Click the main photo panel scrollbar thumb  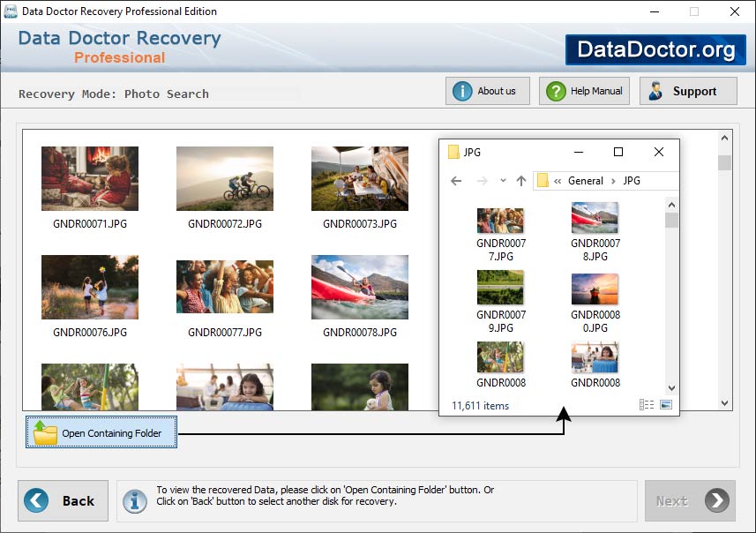(724, 162)
